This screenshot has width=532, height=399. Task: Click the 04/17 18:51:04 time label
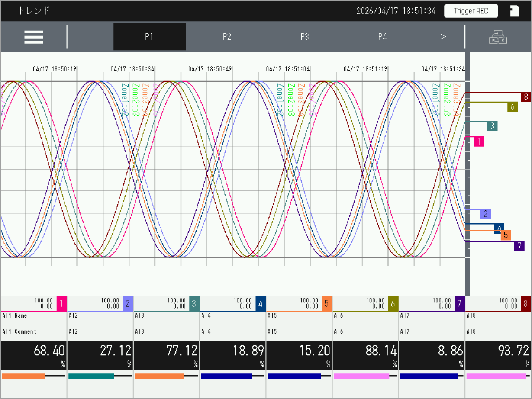pyautogui.click(x=288, y=69)
